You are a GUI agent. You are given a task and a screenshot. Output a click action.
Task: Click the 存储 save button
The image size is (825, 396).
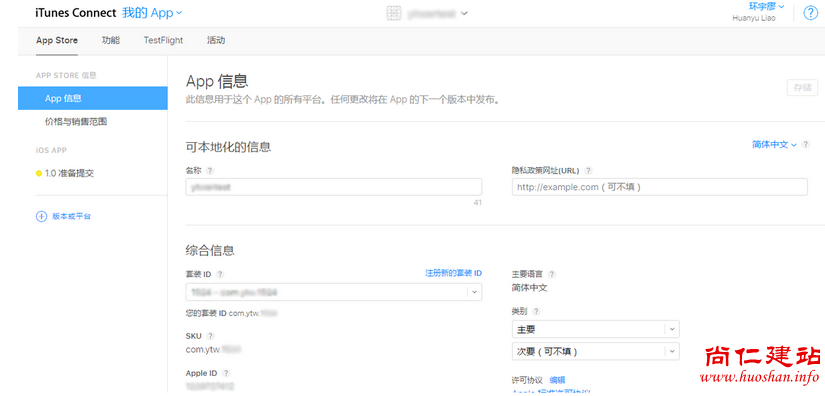(x=802, y=87)
